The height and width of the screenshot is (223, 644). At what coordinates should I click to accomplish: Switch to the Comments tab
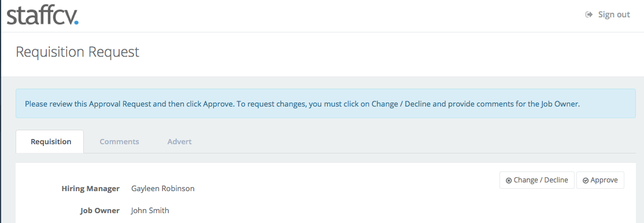[119, 141]
